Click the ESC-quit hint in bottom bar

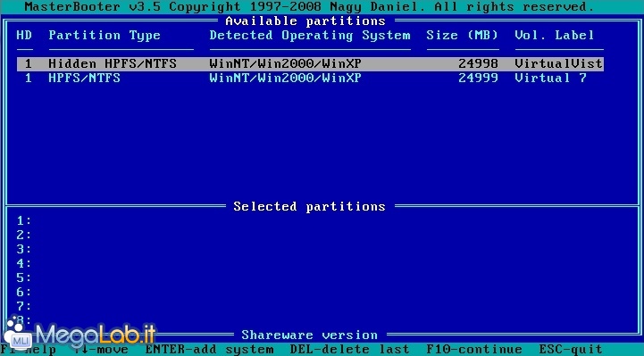pos(571,350)
